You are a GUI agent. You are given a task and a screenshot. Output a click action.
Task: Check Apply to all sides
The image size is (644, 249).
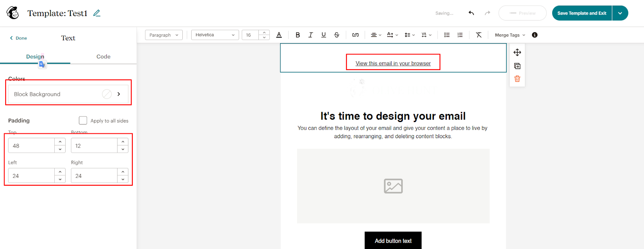[83, 120]
